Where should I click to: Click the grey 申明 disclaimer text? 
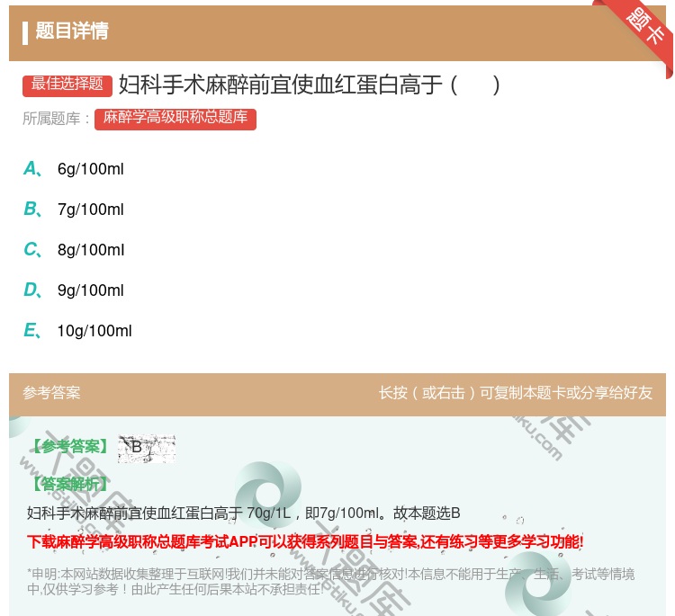click(330, 581)
